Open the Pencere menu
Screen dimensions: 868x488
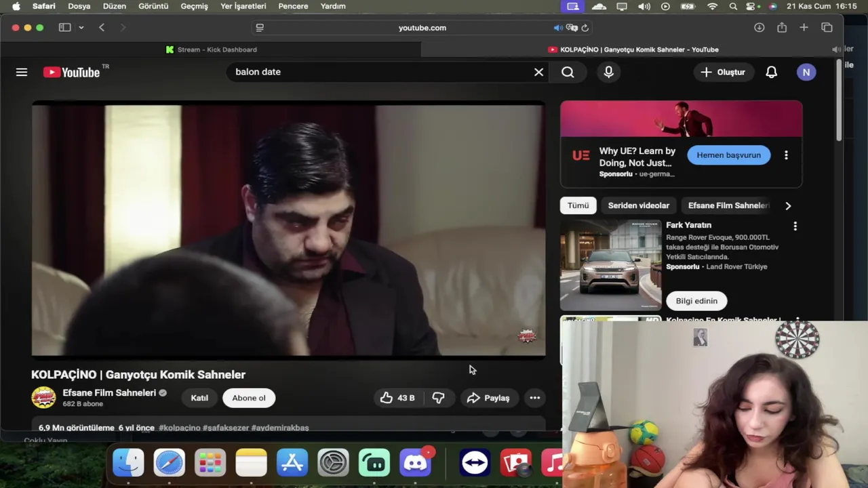[294, 6]
